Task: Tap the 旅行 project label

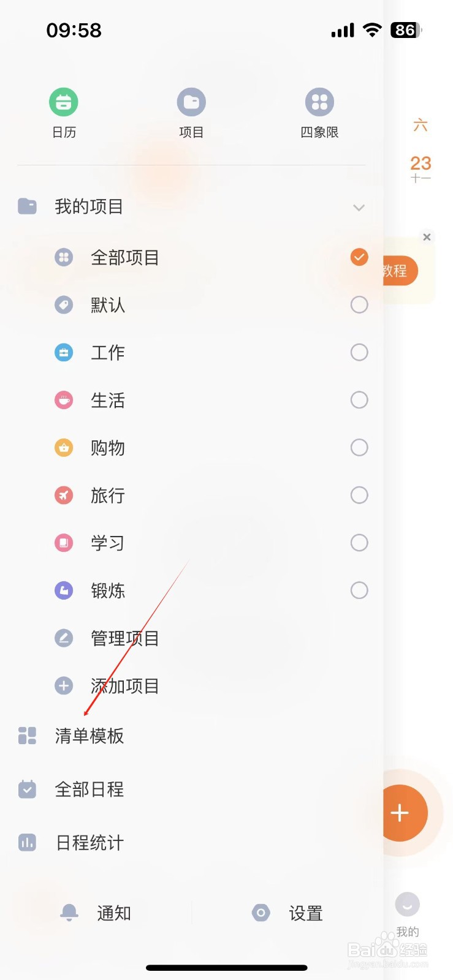Action: (108, 496)
